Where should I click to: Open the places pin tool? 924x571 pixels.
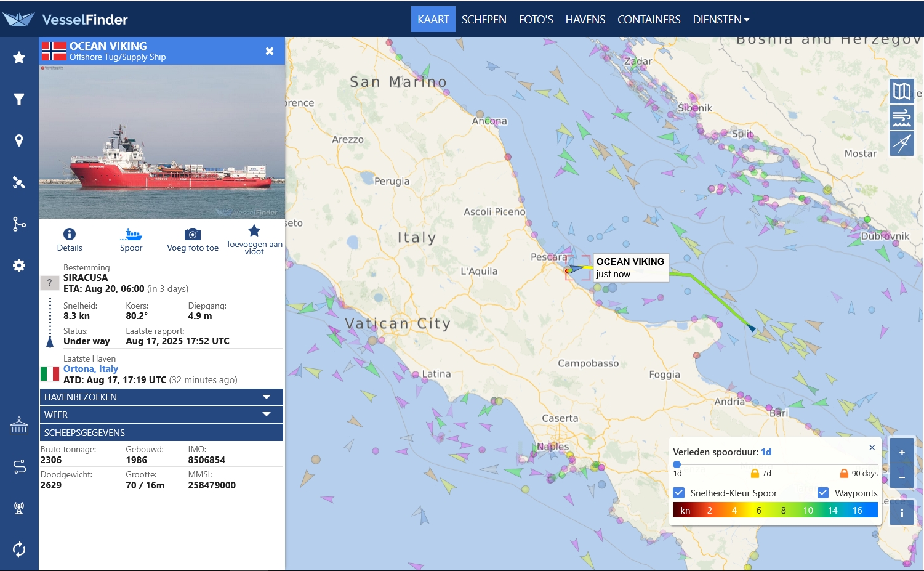(x=19, y=140)
